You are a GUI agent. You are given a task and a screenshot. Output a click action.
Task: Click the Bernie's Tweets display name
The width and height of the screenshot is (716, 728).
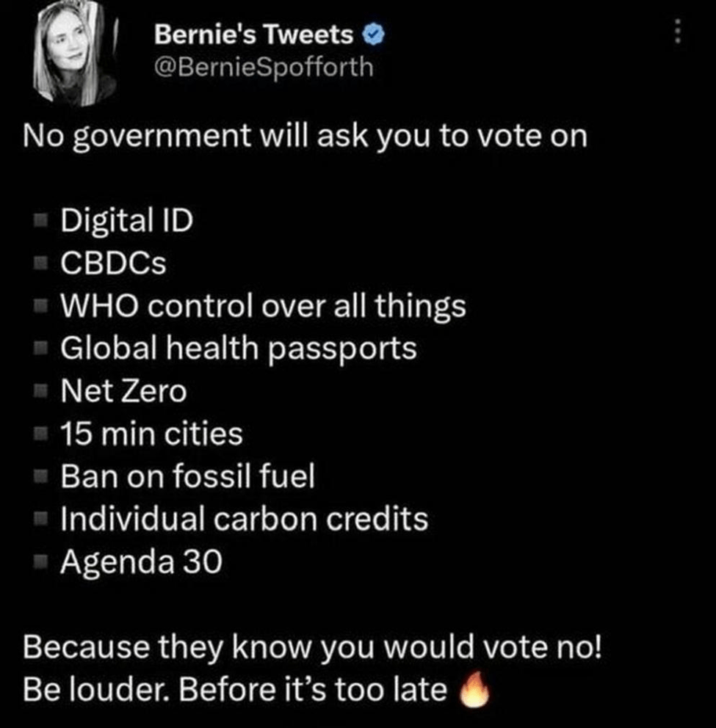[x=255, y=34]
